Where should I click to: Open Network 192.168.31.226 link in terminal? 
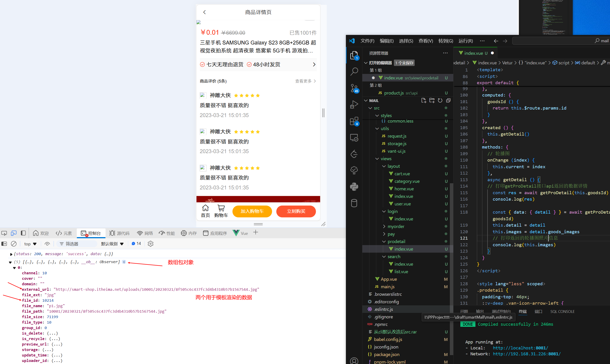pos(527,354)
